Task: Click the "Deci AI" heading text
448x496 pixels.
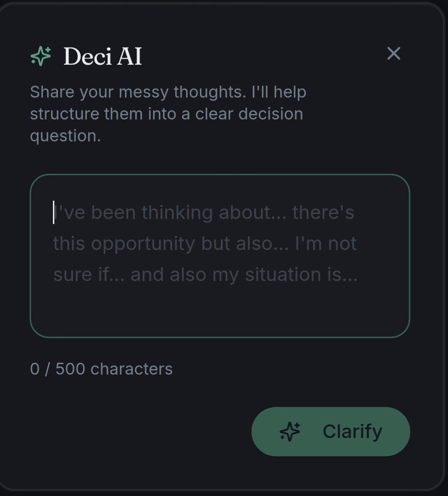Action: [103, 57]
